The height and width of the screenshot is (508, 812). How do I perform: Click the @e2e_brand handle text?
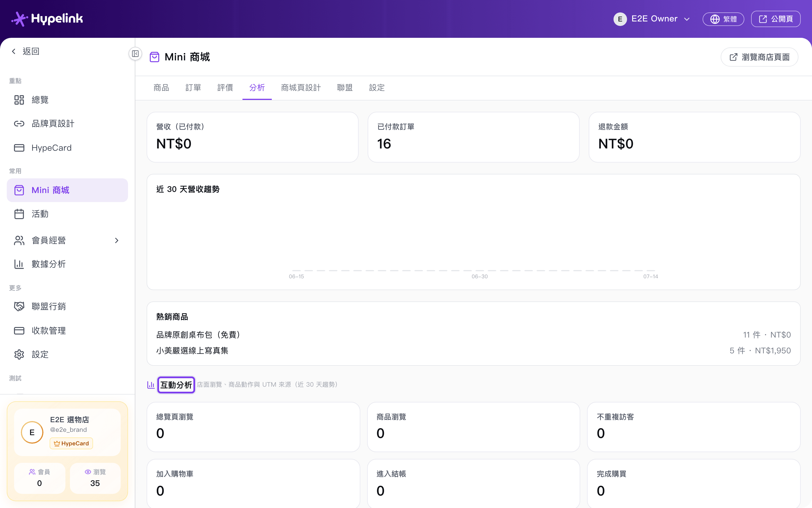[69, 430]
